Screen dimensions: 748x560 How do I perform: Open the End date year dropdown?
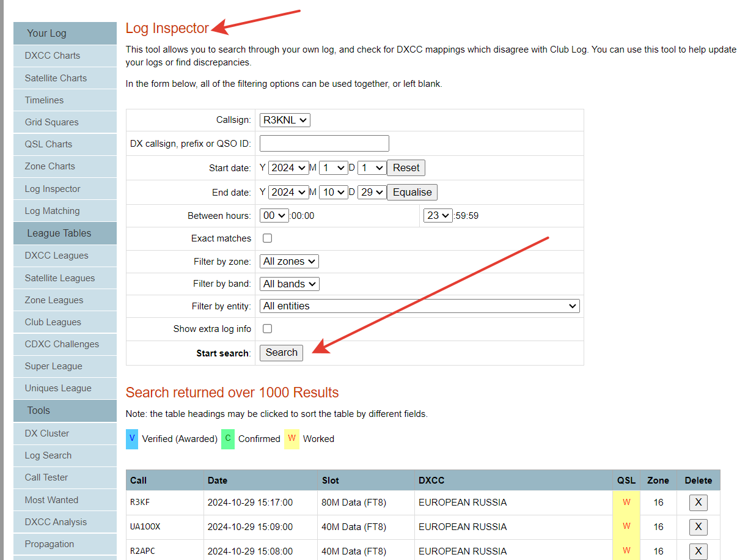pos(288,192)
